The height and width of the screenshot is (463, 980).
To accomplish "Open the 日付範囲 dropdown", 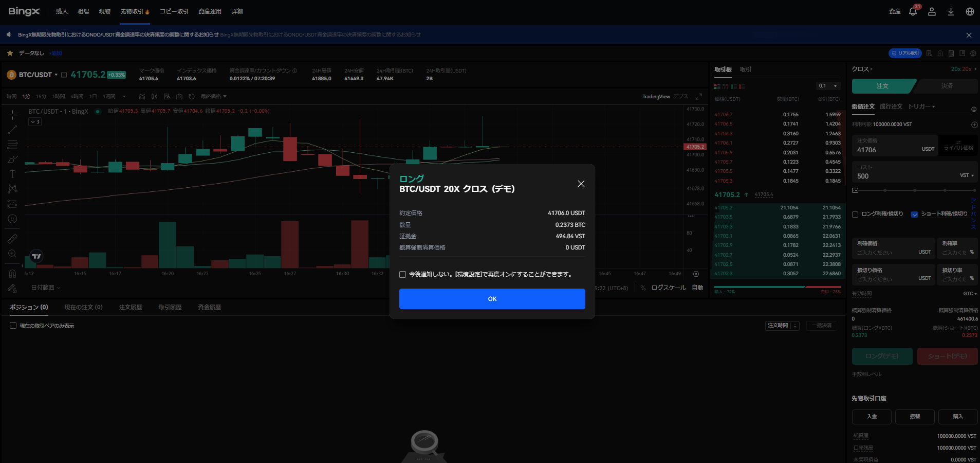I will tap(46, 288).
